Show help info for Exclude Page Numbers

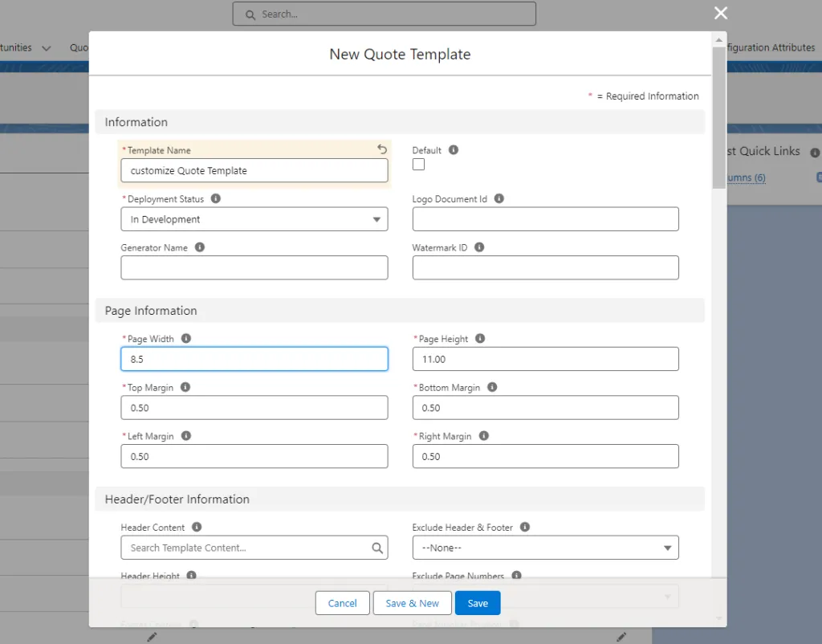(x=516, y=575)
